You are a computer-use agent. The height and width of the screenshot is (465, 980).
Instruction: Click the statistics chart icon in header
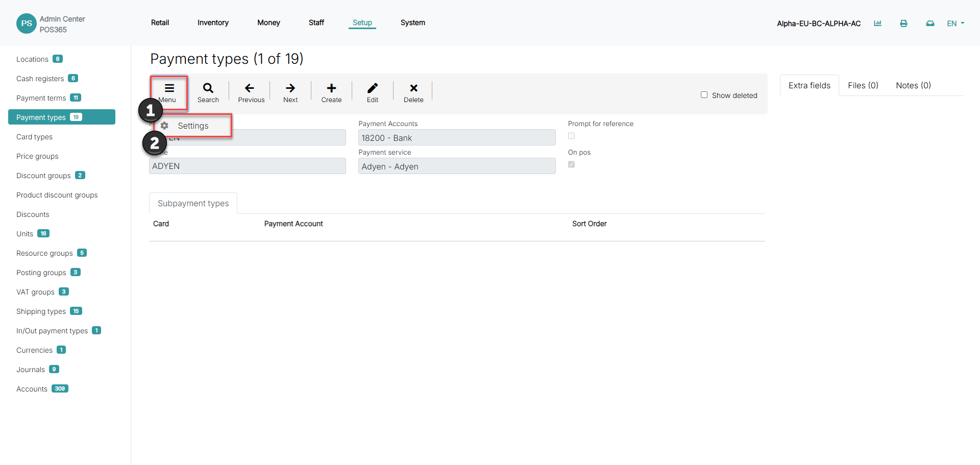[877, 23]
